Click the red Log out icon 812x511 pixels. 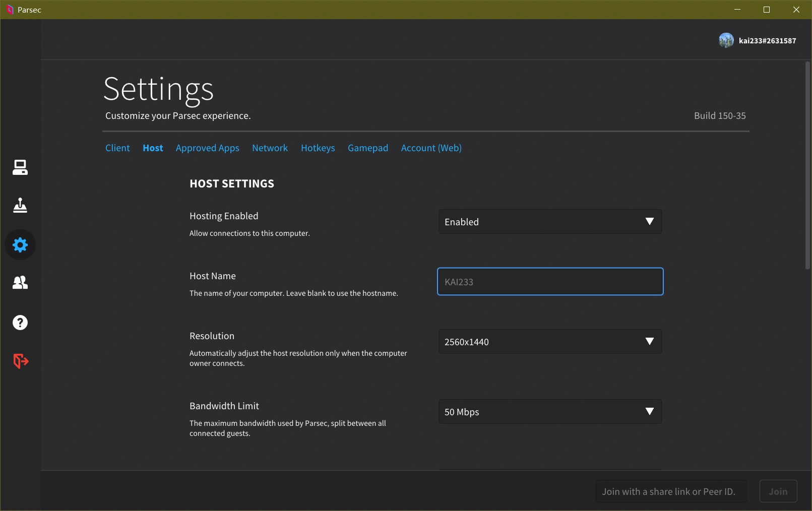click(x=20, y=361)
